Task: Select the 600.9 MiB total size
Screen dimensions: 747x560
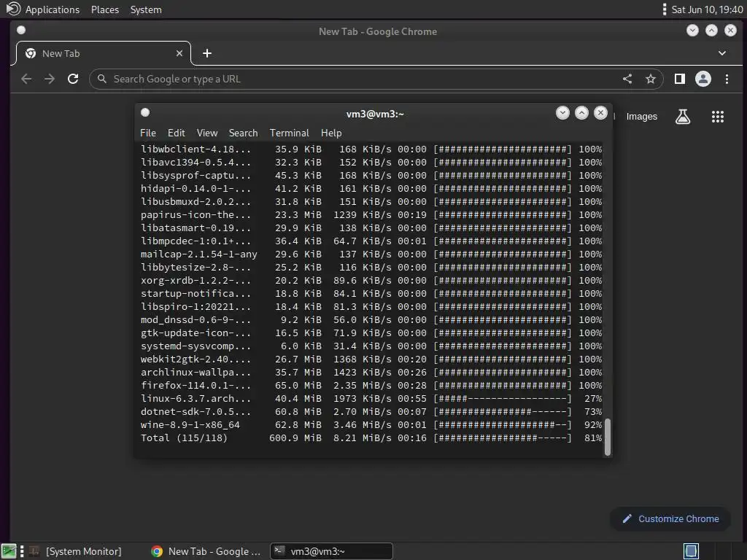Action: (295, 438)
